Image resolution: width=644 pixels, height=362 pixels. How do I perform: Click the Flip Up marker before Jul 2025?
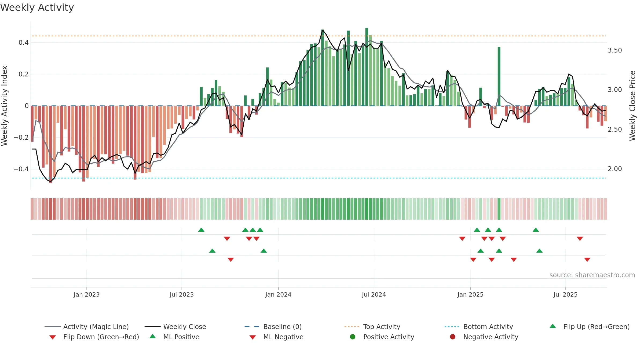(x=536, y=230)
